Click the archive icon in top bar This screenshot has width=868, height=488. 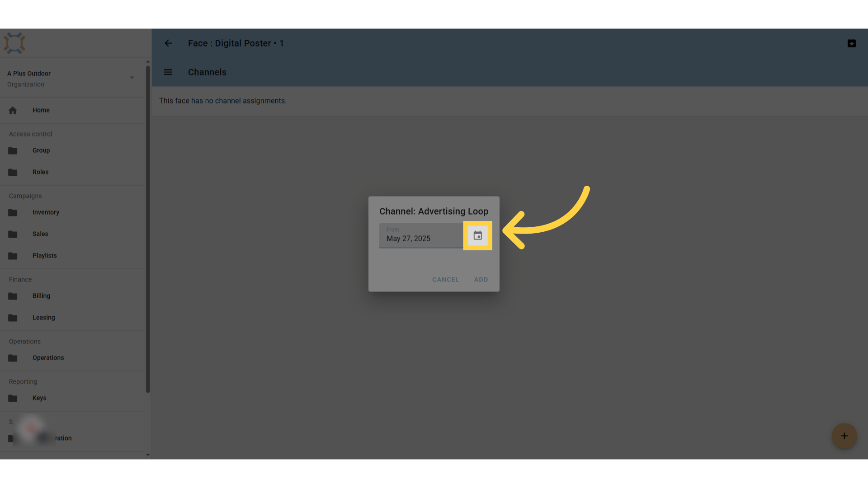click(851, 43)
